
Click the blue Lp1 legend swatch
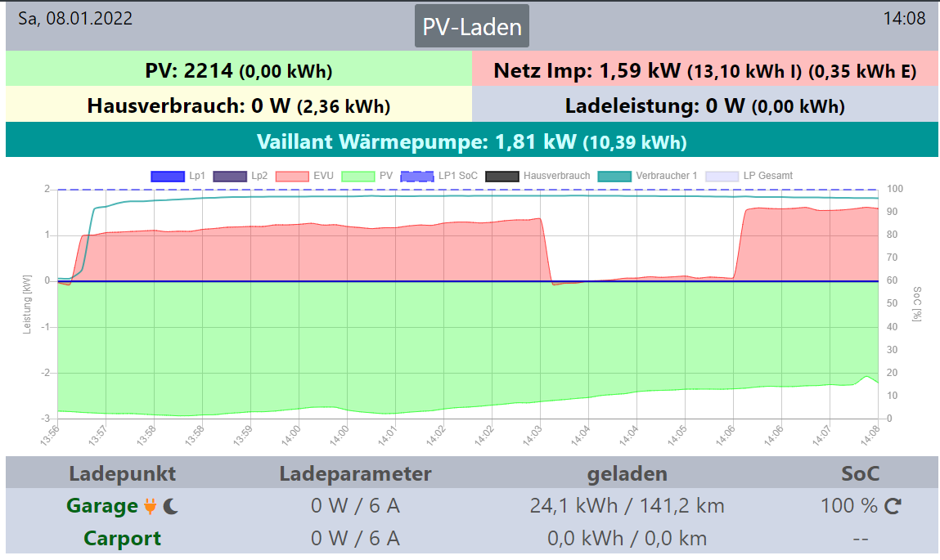168,176
